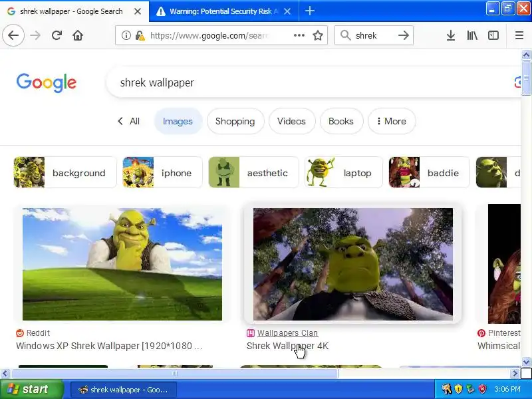This screenshot has height=399, width=532.
Task: Open the downloads panel
Action: point(451,35)
